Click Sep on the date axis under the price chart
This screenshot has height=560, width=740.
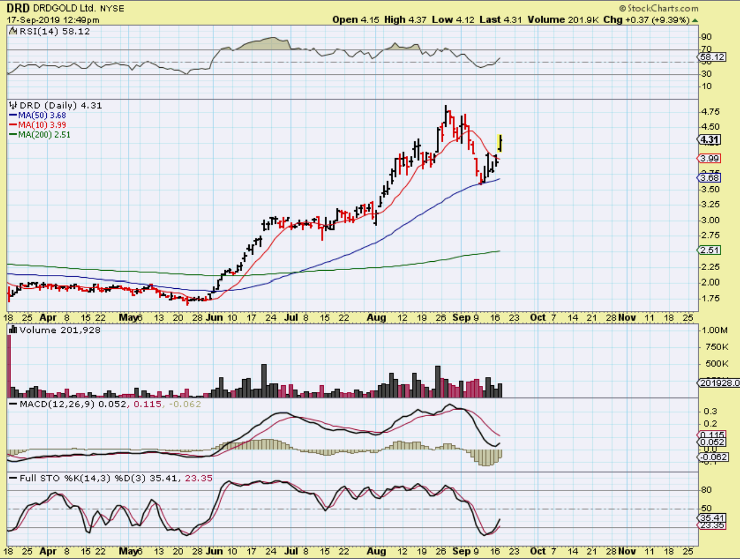461,317
